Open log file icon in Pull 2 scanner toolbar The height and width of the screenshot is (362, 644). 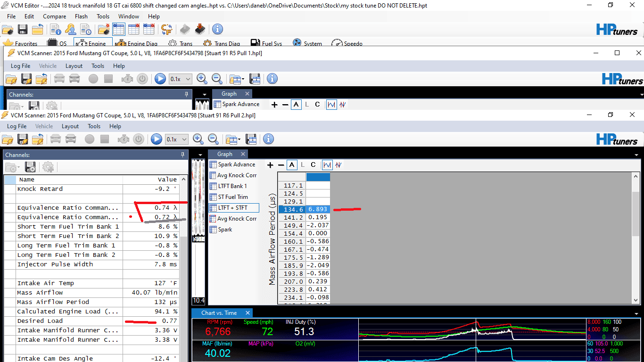pyautogui.click(x=8, y=139)
